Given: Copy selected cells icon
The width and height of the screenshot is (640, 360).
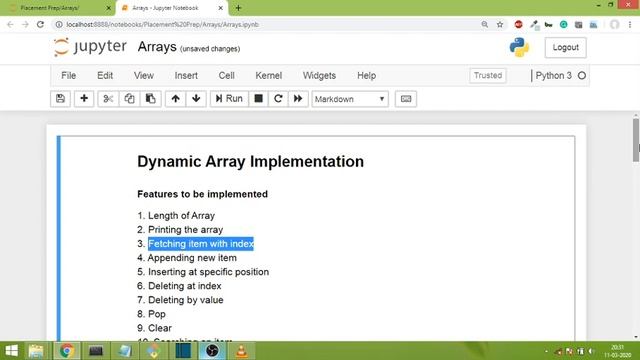Looking at the screenshot, I should (x=129, y=99).
